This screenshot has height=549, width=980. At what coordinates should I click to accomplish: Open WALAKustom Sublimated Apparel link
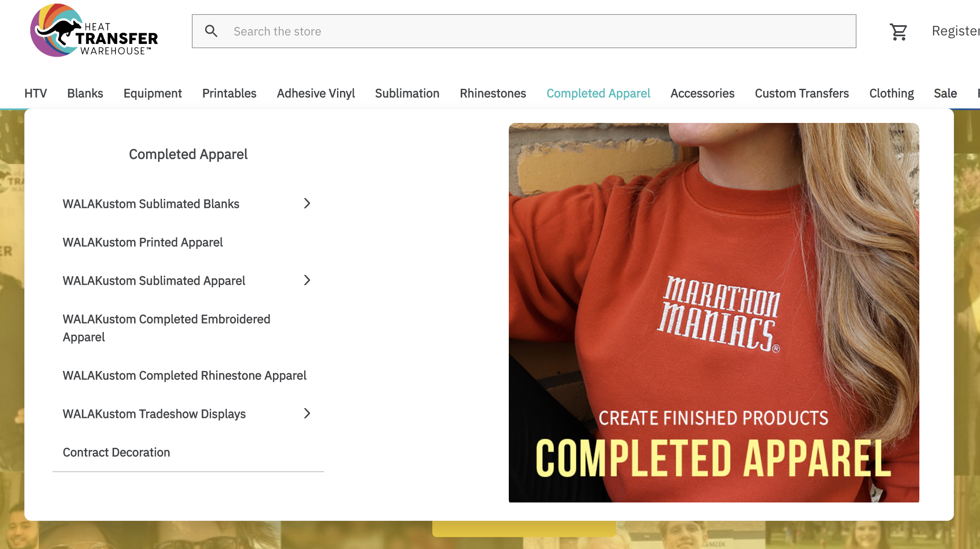154,280
